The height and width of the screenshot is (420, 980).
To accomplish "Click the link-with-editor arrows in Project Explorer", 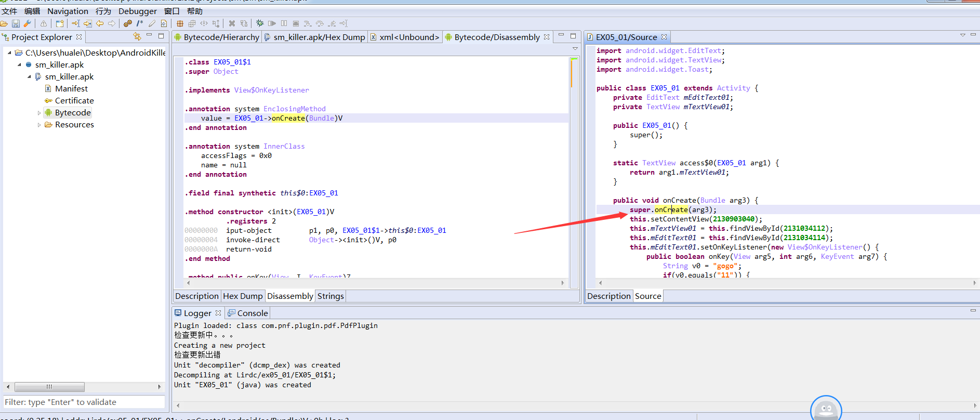I will (x=137, y=36).
